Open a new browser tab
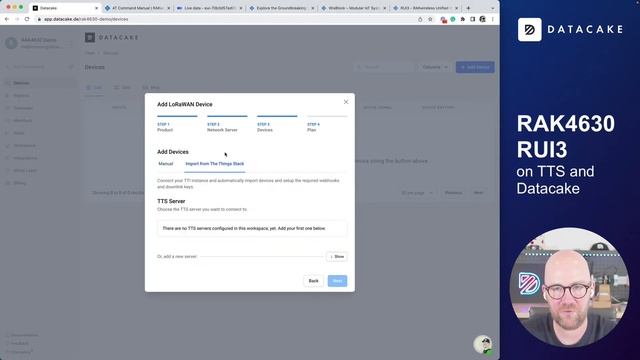 coord(468,8)
